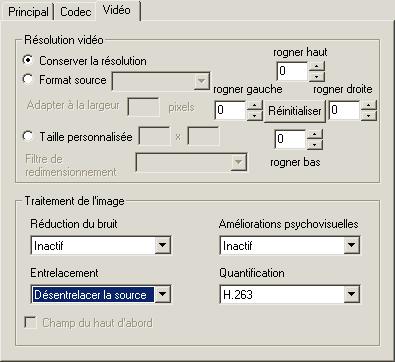Choose Taille personnalisée radio button
The height and width of the screenshot is (362, 395).
coord(28,136)
